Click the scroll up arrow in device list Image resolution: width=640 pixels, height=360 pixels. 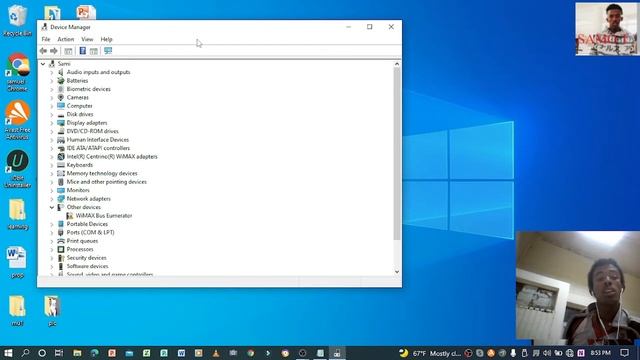pyautogui.click(x=397, y=64)
